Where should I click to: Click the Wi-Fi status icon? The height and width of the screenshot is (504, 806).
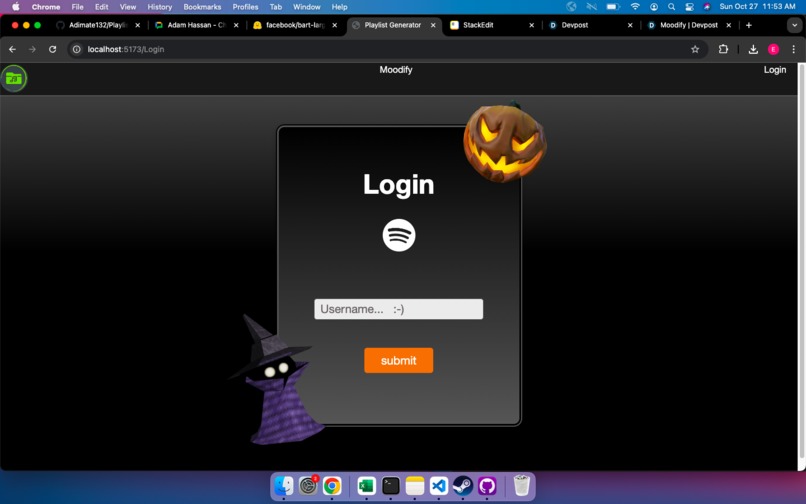[x=635, y=7]
